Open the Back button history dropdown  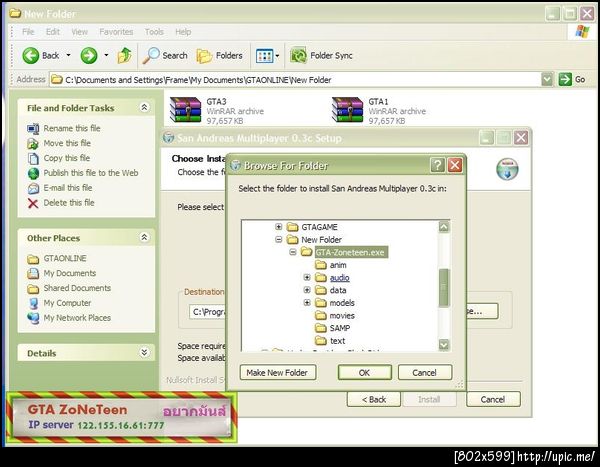[68, 56]
